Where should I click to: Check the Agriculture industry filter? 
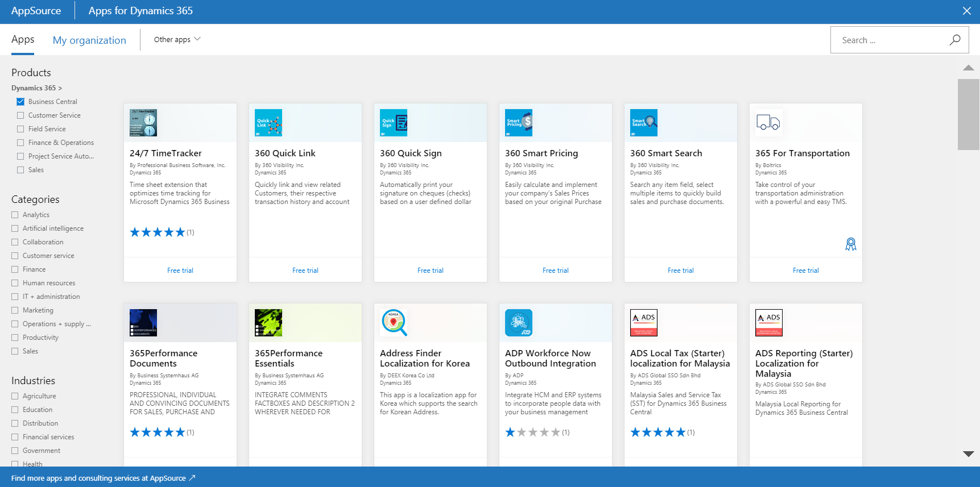tap(15, 396)
